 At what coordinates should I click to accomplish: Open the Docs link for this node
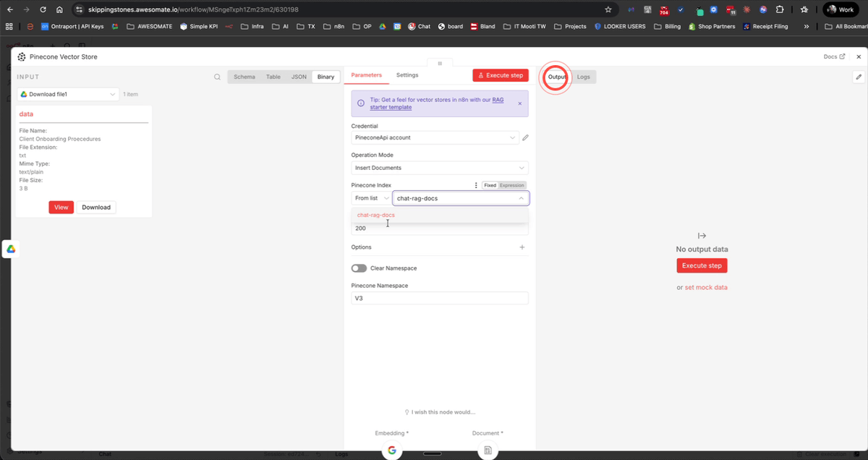832,56
